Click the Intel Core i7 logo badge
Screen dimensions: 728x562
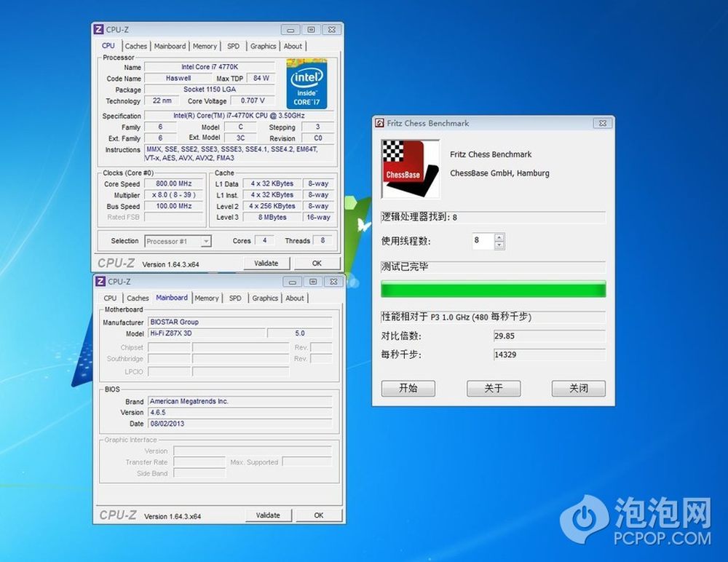(x=306, y=84)
